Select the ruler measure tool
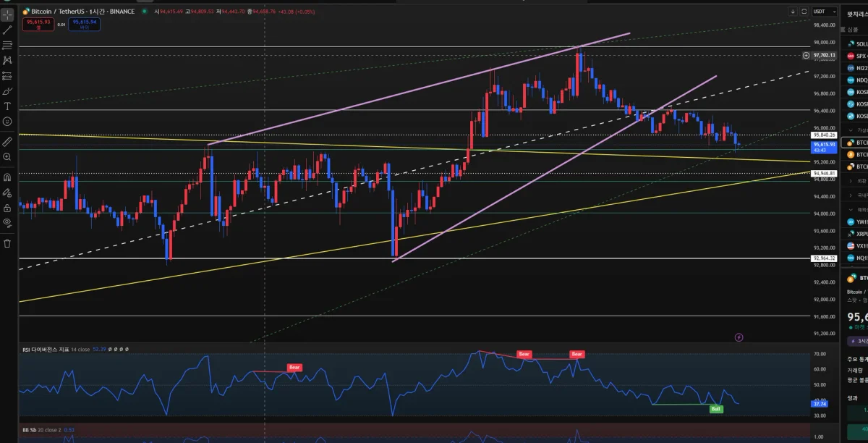Viewport: 868px width, 443px height. (x=7, y=141)
